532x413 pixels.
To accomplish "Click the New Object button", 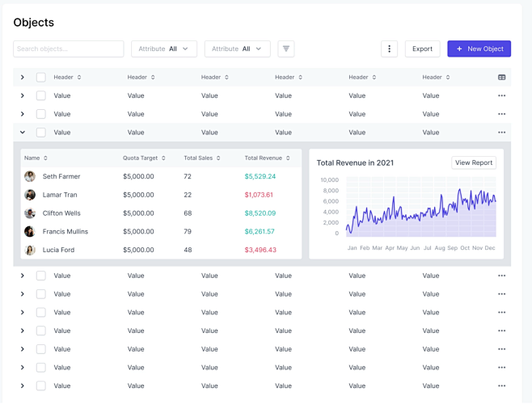I will 479,48.
